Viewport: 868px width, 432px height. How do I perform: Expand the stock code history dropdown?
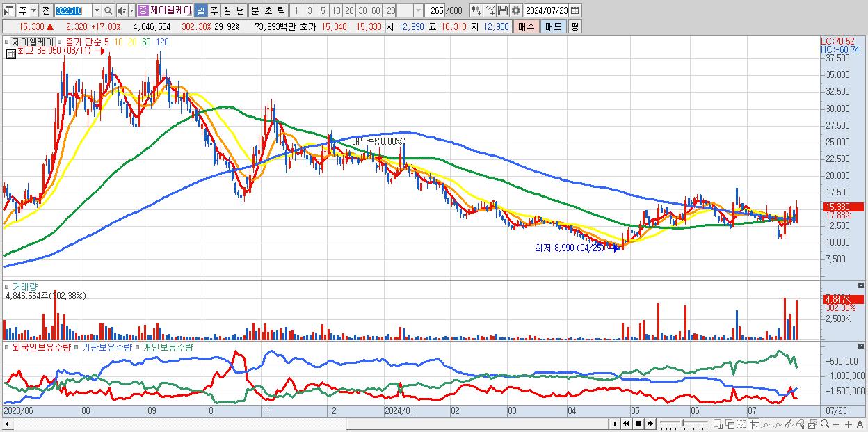click(97, 10)
